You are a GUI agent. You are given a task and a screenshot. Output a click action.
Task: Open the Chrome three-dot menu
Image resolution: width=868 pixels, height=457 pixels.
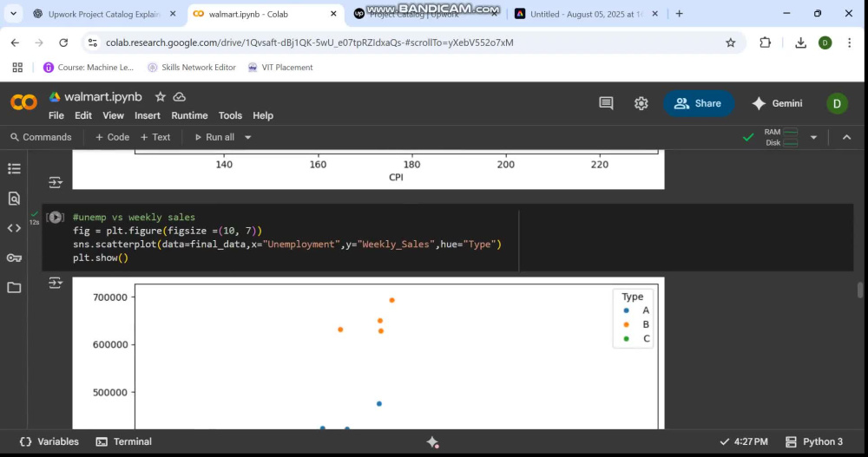[x=850, y=42]
